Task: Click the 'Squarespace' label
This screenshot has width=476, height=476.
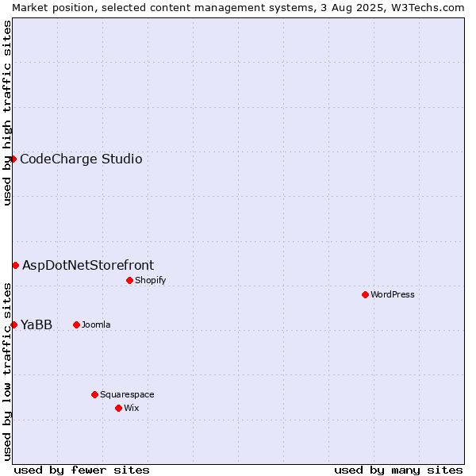Action: point(127,394)
